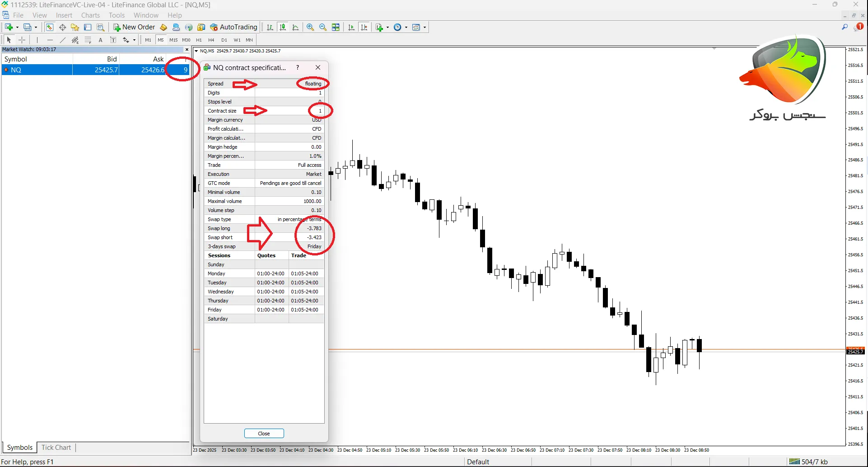Select the H1 timeframe
Image resolution: width=868 pixels, height=467 pixels.
tap(199, 40)
